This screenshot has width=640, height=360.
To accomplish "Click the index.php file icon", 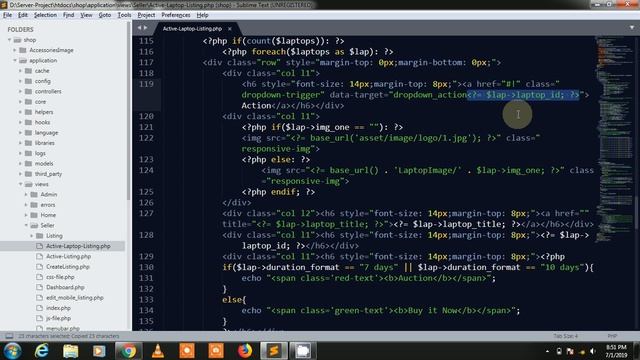I will click(x=39, y=308).
